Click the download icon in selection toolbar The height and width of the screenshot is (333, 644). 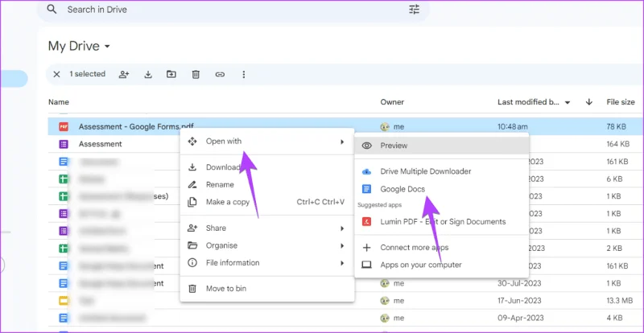point(148,74)
